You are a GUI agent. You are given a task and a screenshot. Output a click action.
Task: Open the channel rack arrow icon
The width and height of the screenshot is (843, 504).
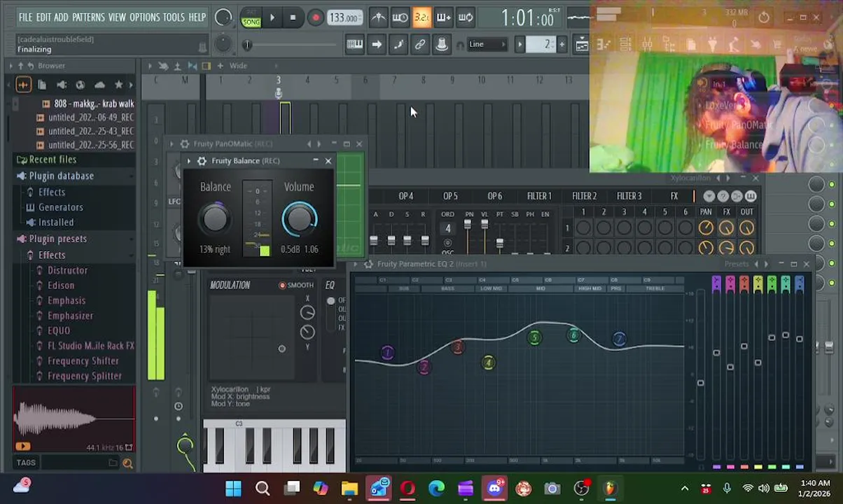coord(377,45)
